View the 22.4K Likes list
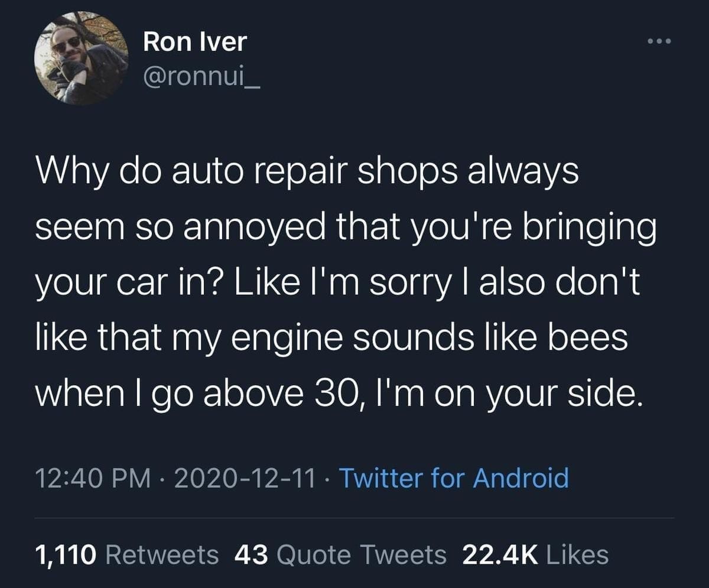The height and width of the screenshot is (588, 709). 535,554
